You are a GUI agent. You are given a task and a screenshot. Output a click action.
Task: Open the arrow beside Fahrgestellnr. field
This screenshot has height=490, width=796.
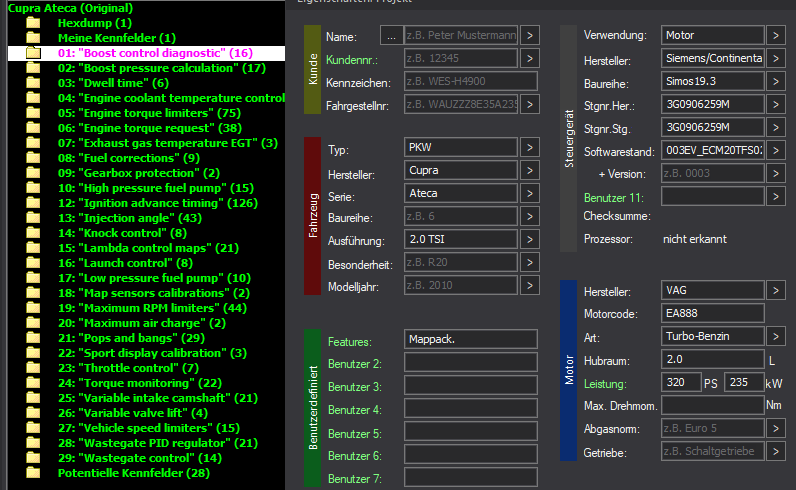coord(529,104)
